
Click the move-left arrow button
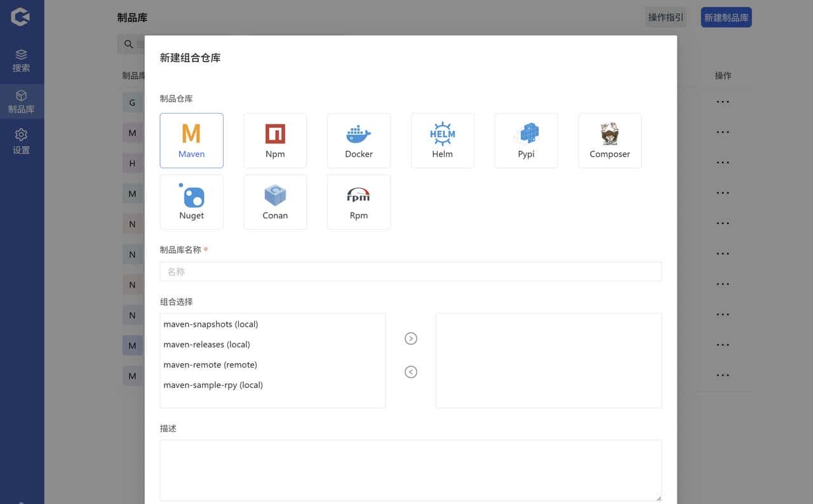pos(411,372)
